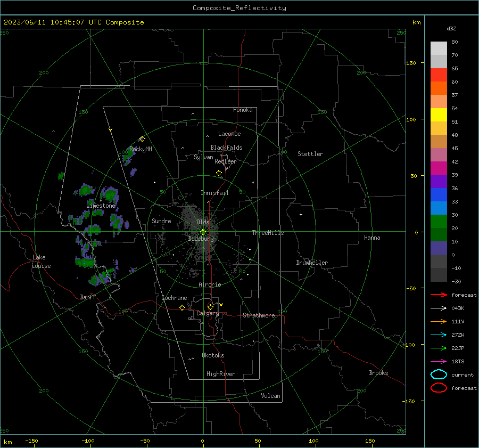Select the orange 60 dBZ color swatch
This screenshot has height=448, width=479.
(x=439, y=88)
